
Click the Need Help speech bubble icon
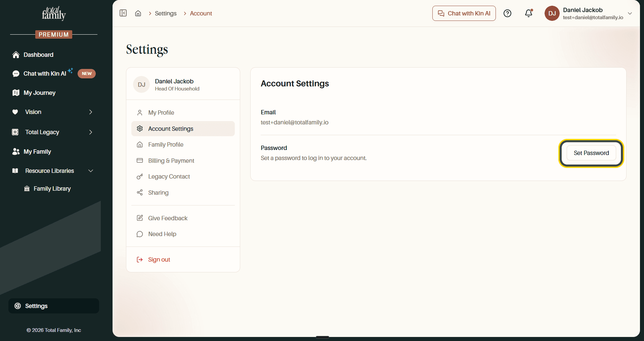[140, 234]
